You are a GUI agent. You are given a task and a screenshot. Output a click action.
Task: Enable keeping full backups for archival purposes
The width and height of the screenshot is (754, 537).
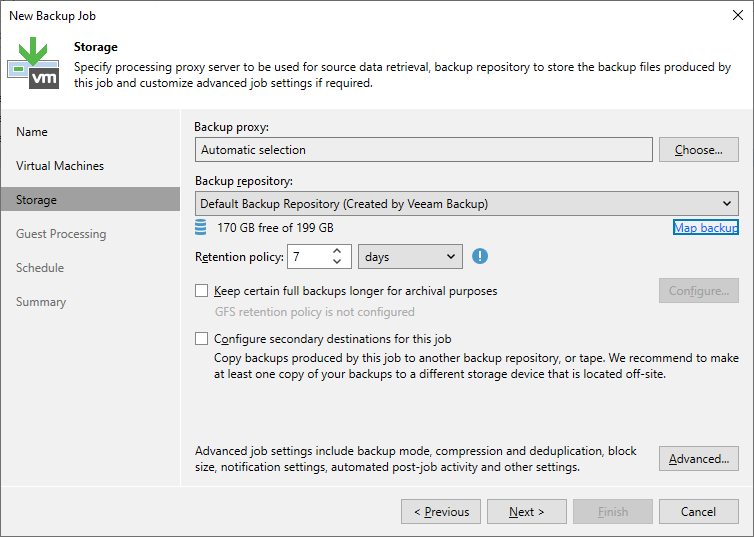click(201, 291)
